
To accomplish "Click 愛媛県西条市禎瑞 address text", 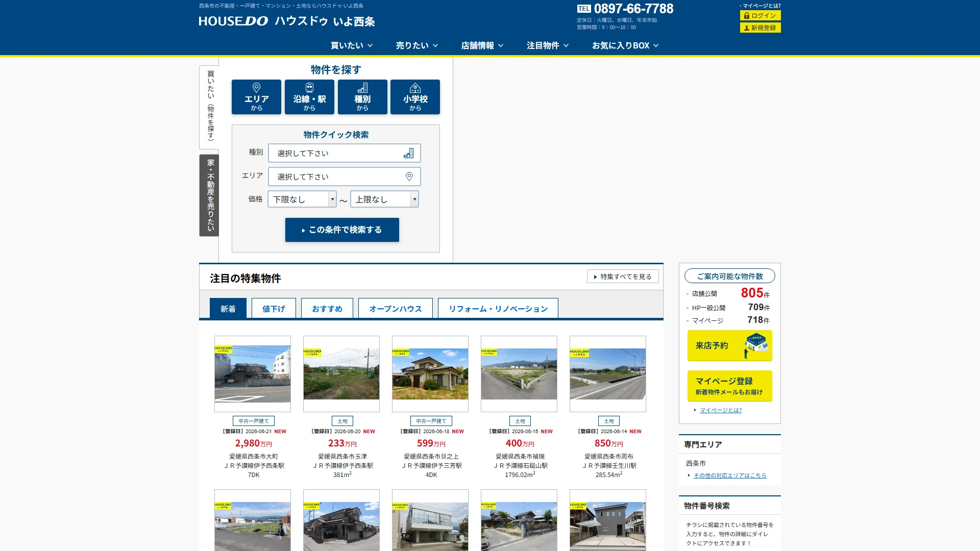I will click(x=520, y=457).
